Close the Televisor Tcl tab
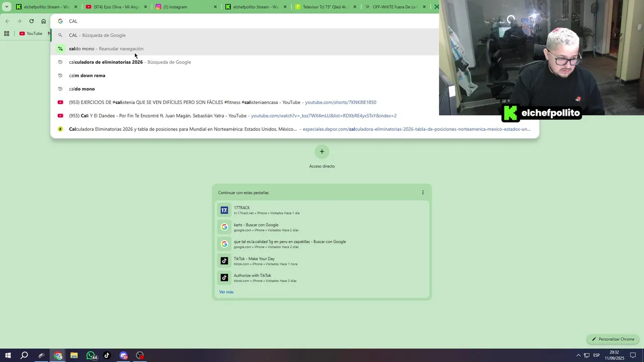Viewport: 644px width, 362px height. tap(355, 7)
